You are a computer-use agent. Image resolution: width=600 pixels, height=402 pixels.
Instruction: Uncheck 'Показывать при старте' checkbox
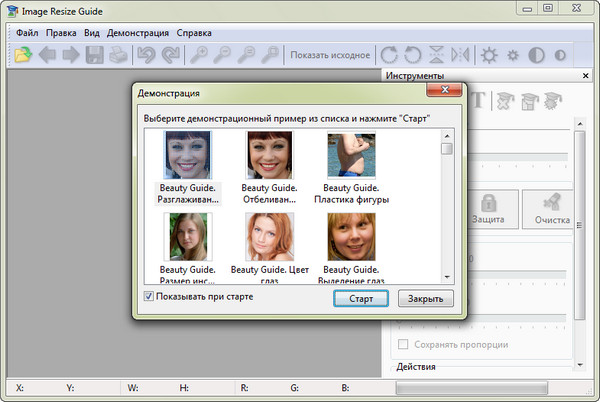[x=149, y=297]
